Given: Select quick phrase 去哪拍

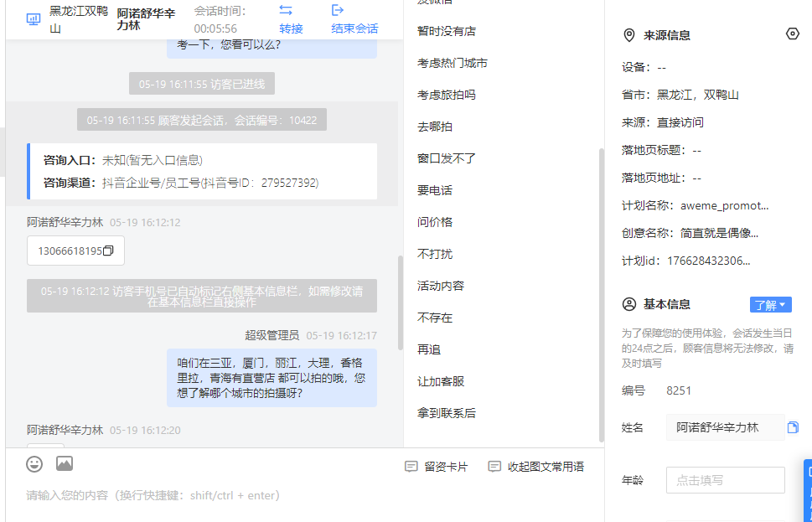Looking at the screenshot, I should tap(435, 127).
